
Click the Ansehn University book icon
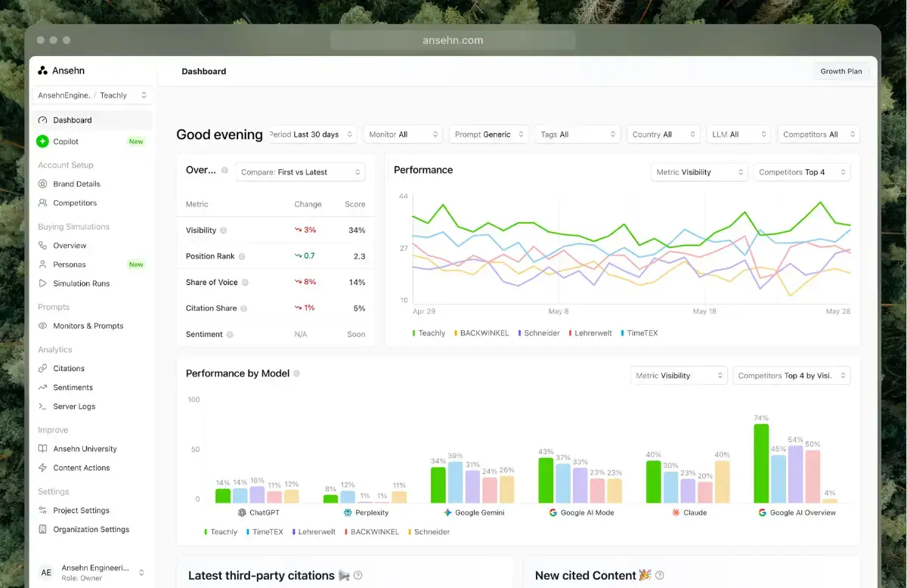[x=43, y=449]
